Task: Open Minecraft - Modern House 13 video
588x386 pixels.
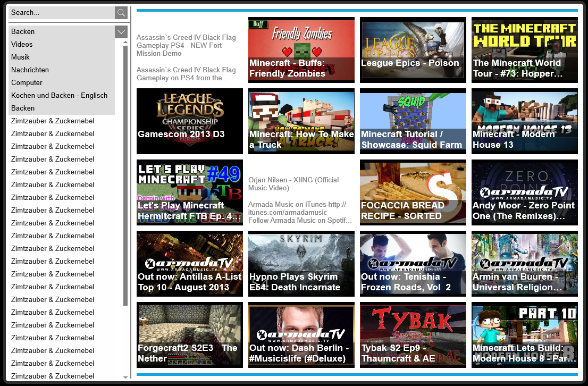Action: [525, 121]
